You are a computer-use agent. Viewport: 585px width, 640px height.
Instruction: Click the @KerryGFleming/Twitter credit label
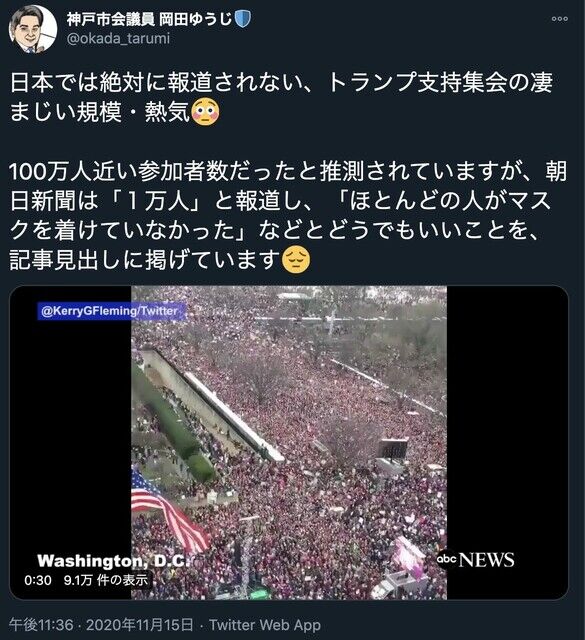click(110, 311)
